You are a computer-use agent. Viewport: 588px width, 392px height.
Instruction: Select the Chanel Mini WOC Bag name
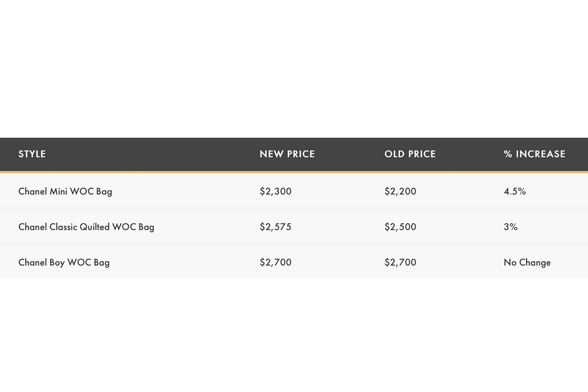tap(65, 191)
